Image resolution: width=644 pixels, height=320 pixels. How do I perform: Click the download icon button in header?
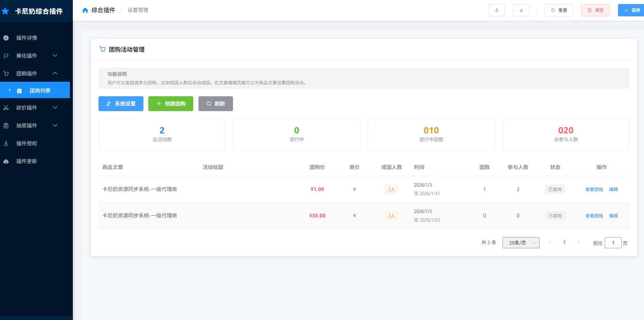point(521,10)
